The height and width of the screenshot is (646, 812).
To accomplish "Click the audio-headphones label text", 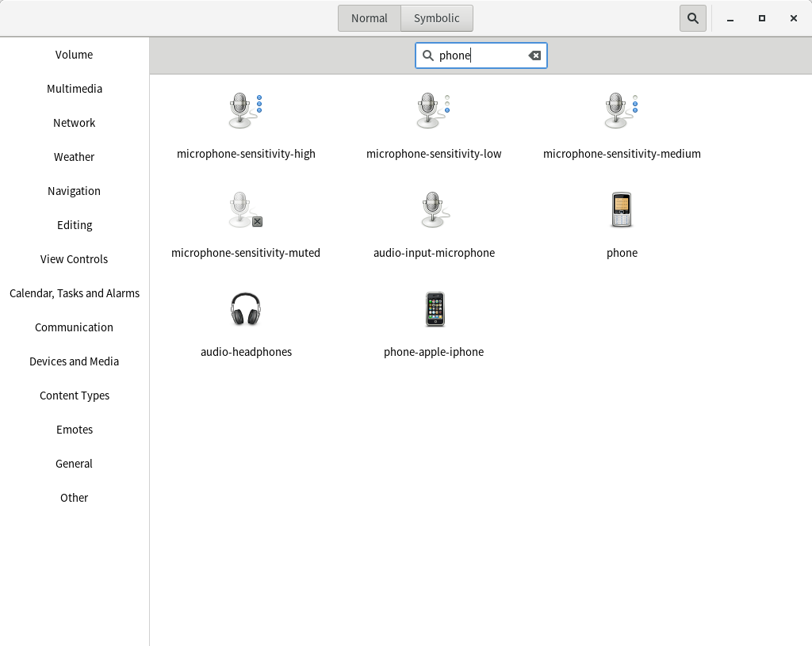I will coord(246,353).
